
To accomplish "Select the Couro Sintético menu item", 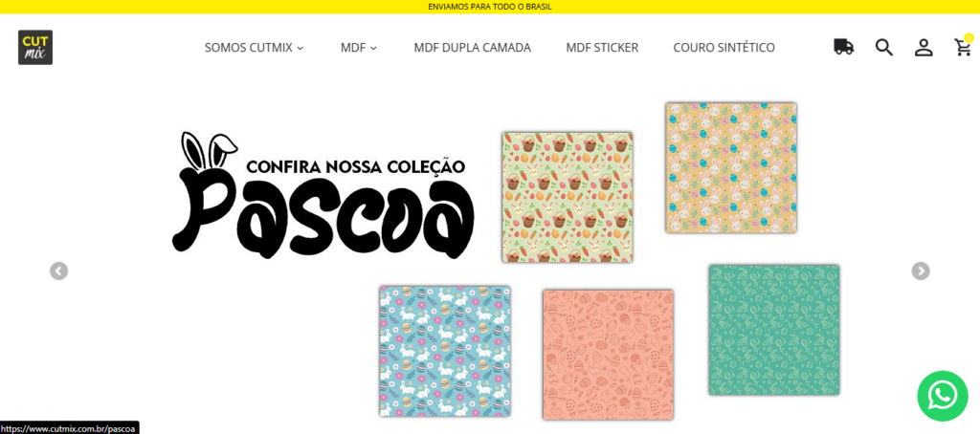I will pyautogui.click(x=724, y=48).
